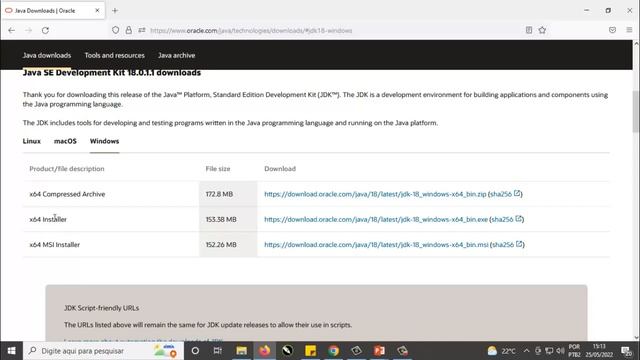
Task: Open File Explorer from taskbar
Action: (x=242, y=351)
